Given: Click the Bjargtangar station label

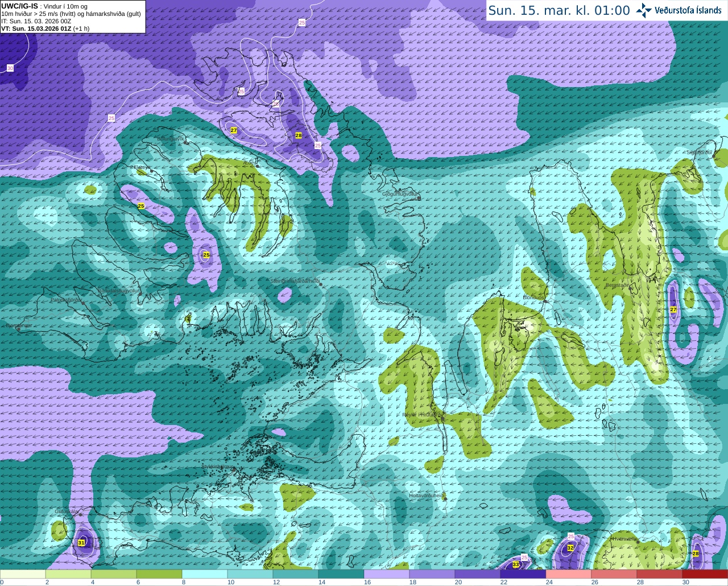Looking at the screenshot, I should click(19, 325).
